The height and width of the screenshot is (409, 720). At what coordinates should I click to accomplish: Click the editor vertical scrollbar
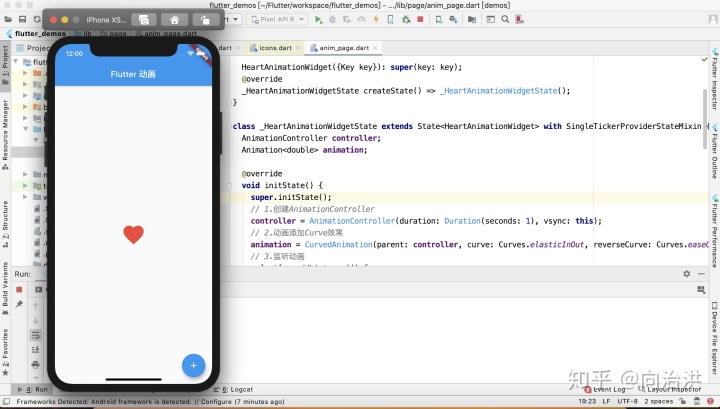pyautogui.click(x=705, y=118)
